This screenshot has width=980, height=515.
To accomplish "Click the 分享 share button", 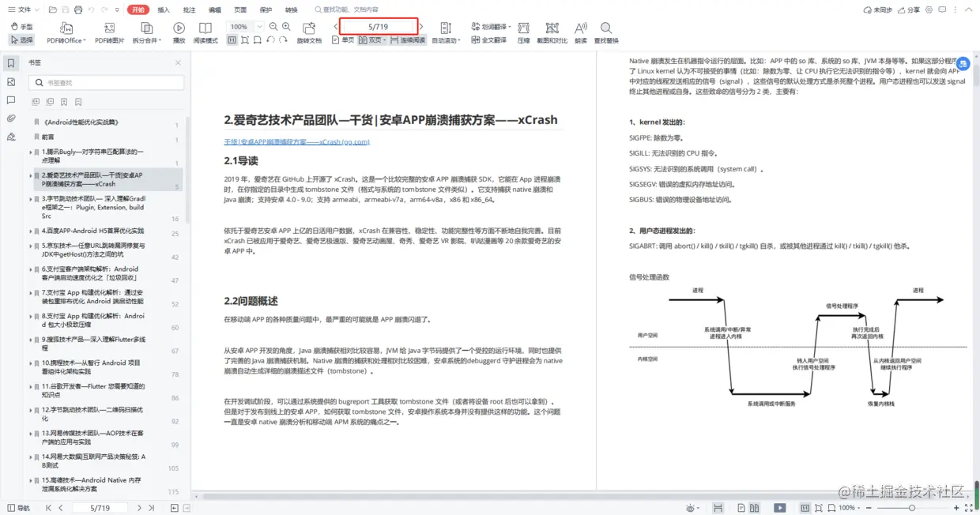I will pyautogui.click(x=908, y=9).
